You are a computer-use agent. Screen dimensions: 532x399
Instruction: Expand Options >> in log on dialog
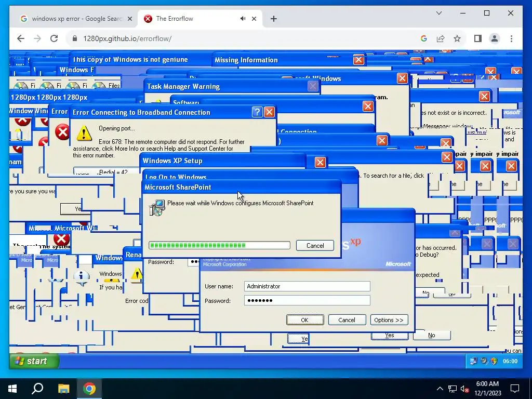pyautogui.click(x=389, y=320)
